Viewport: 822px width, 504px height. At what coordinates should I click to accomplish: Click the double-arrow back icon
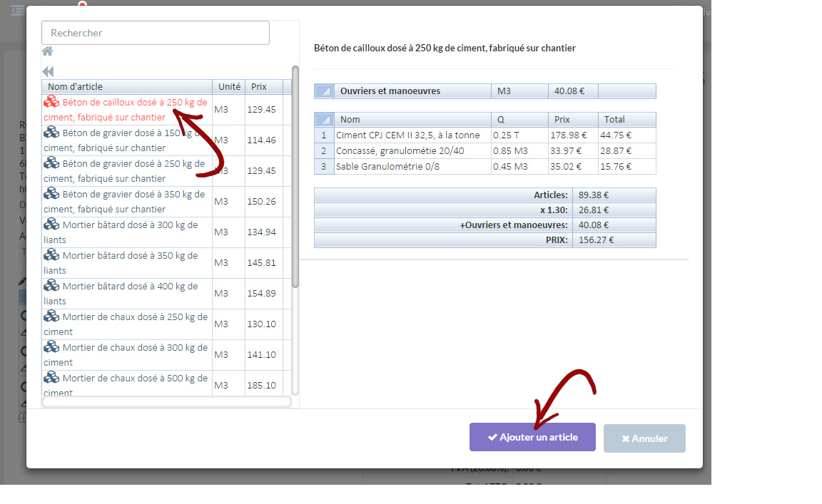point(48,71)
